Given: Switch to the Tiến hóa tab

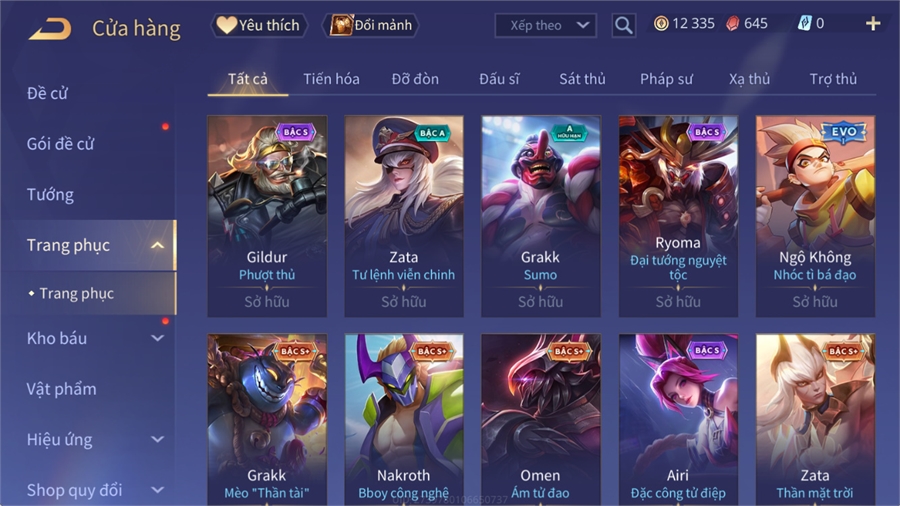Looking at the screenshot, I should 331,79.
